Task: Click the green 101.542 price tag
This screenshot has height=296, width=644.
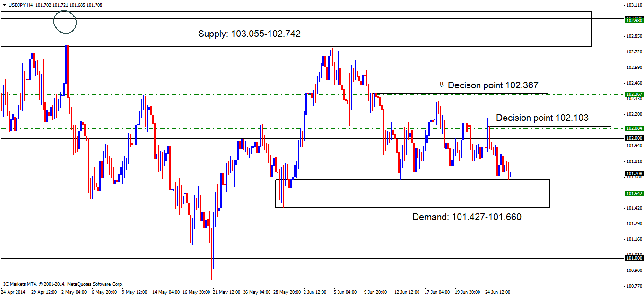Action: [x=634, y=194]
